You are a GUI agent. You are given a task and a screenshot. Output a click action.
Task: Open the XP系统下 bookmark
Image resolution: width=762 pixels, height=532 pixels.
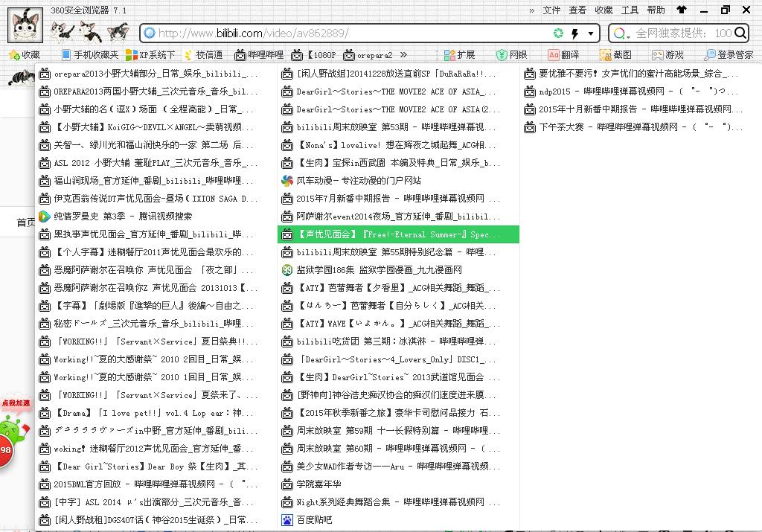point(150,55)
